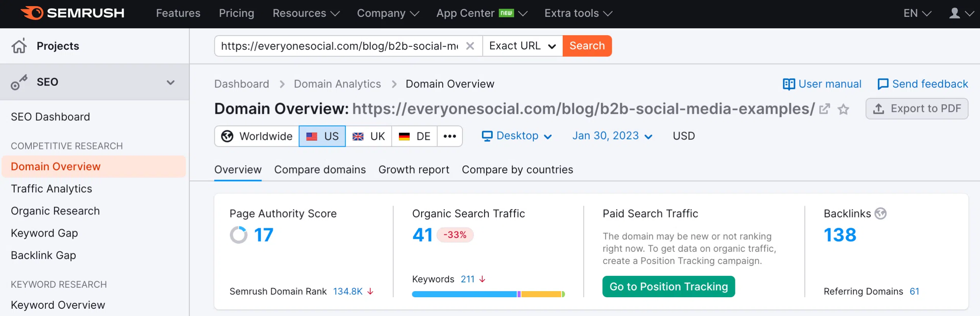Open SEO Dashboard in sidebar

[x=50, y=117]
